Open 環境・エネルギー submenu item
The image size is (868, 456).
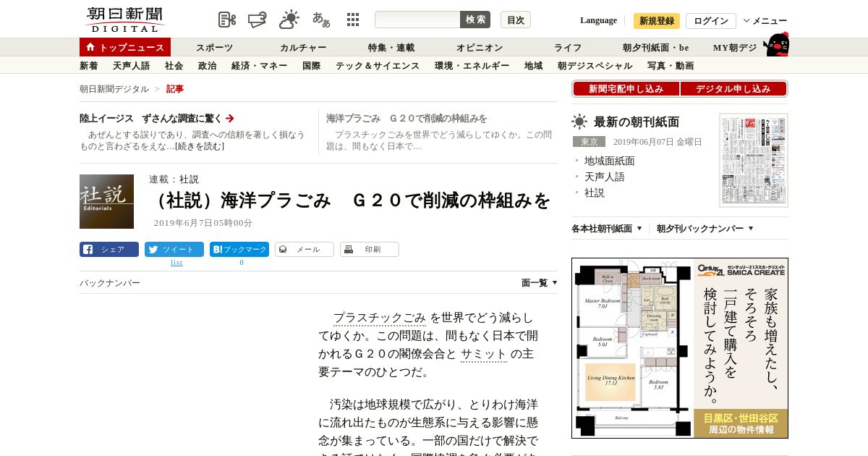[472, 66]
